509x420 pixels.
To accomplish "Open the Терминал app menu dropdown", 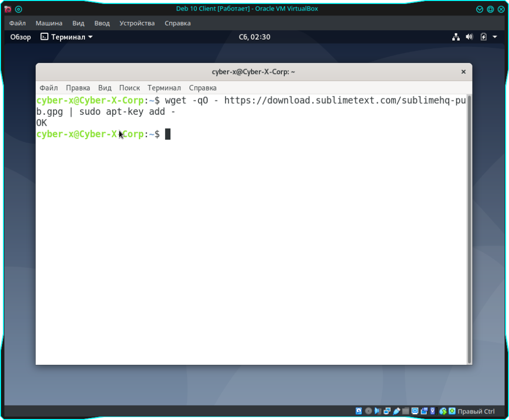I will pos(67,37).
